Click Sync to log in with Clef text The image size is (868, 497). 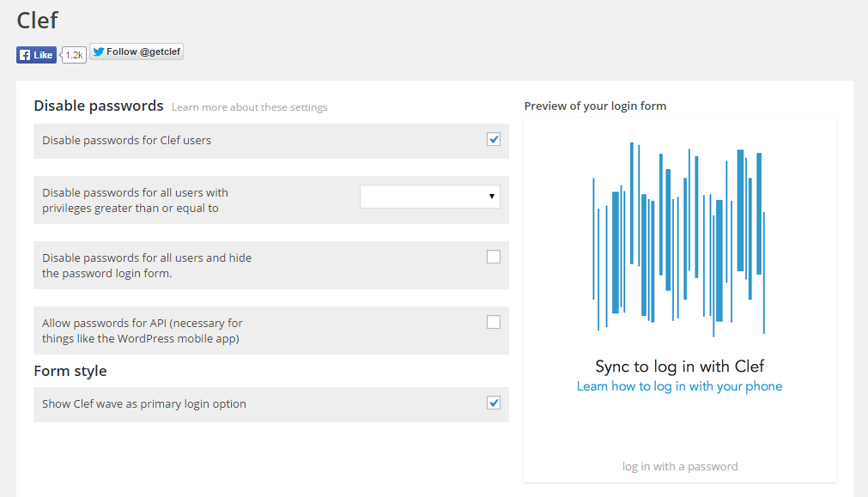680,367
